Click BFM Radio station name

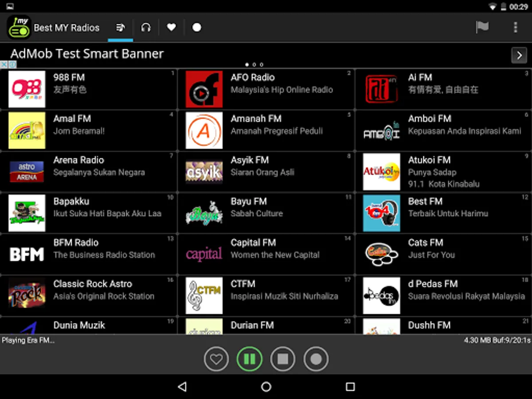pos(76,242)
